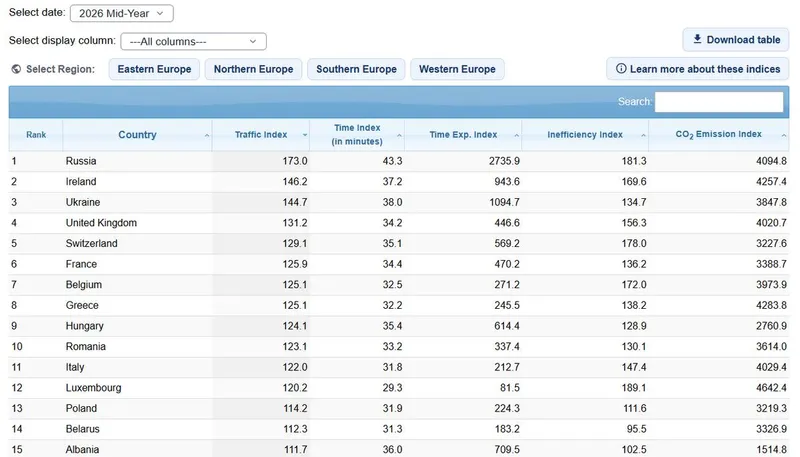Click Italy's Time Index value 31.8
800x457 pixels.
392,367
